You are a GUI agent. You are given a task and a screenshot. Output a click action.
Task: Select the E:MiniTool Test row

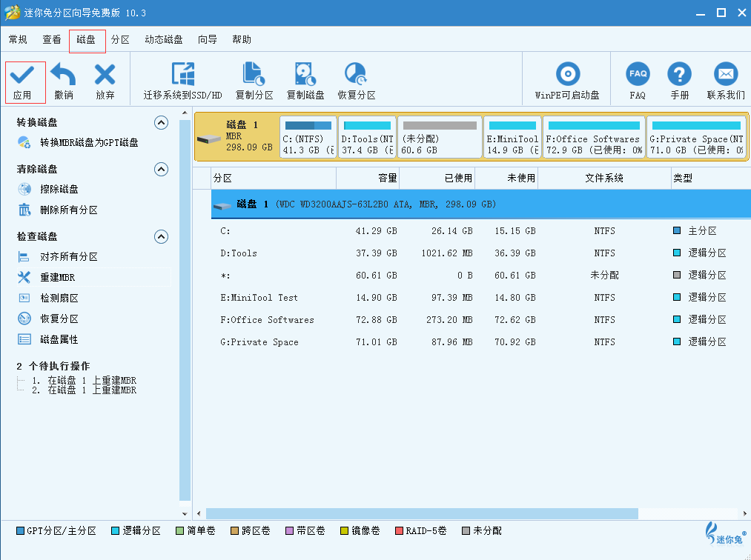[481, 298]
